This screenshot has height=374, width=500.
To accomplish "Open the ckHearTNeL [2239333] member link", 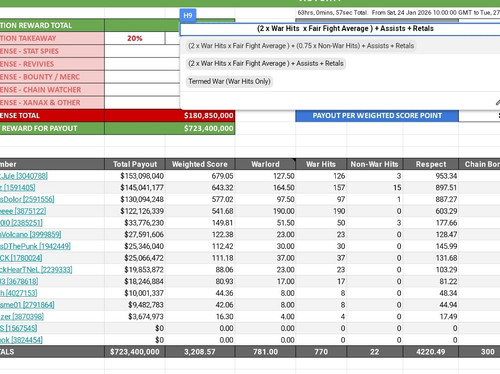I will [36, 269].
